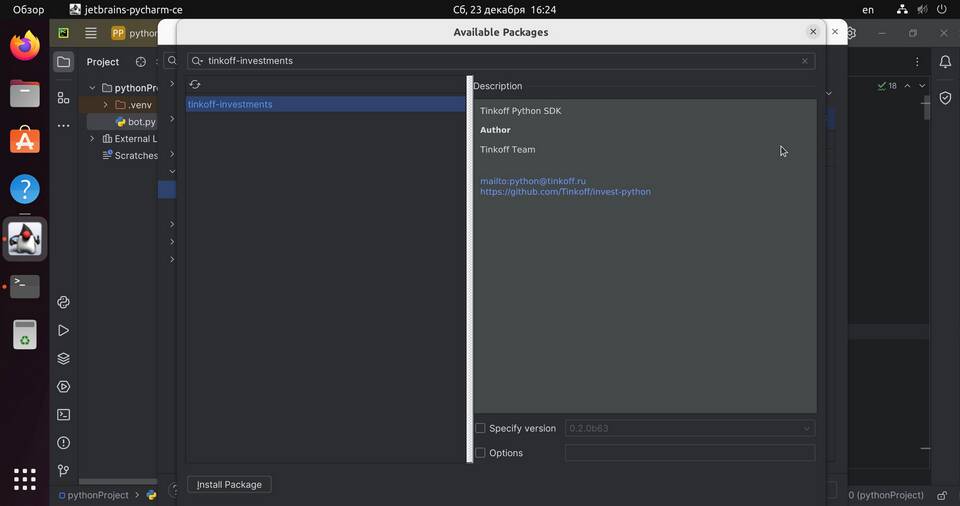Collapse the pythonProject tree node
Screen dimensions: 960x506
tap(92, 88)
